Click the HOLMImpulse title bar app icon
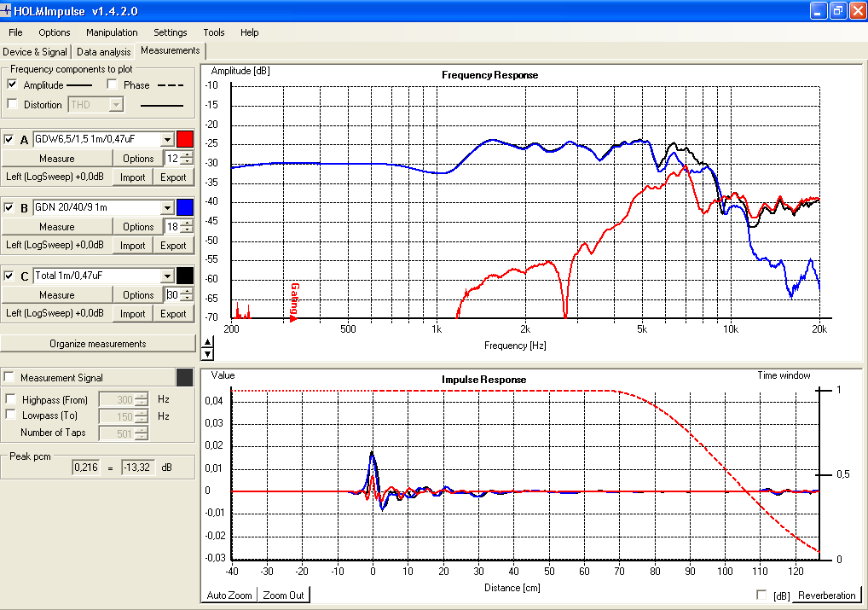 [x=5, y=10]
